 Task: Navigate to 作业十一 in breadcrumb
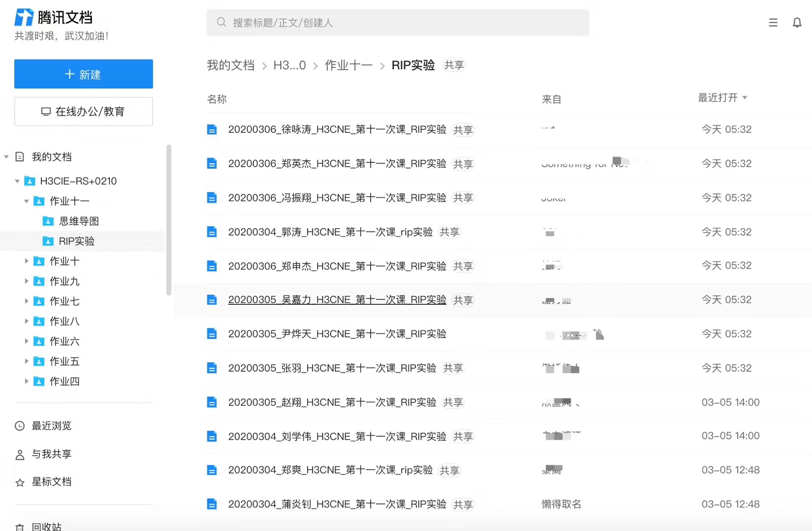pyautogui.click(x=348, y=65)
